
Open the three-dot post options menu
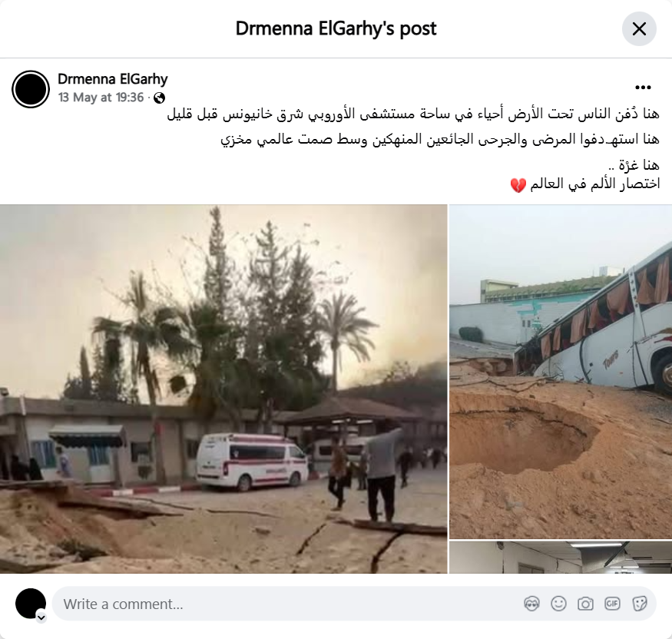(x=643, y=88)
